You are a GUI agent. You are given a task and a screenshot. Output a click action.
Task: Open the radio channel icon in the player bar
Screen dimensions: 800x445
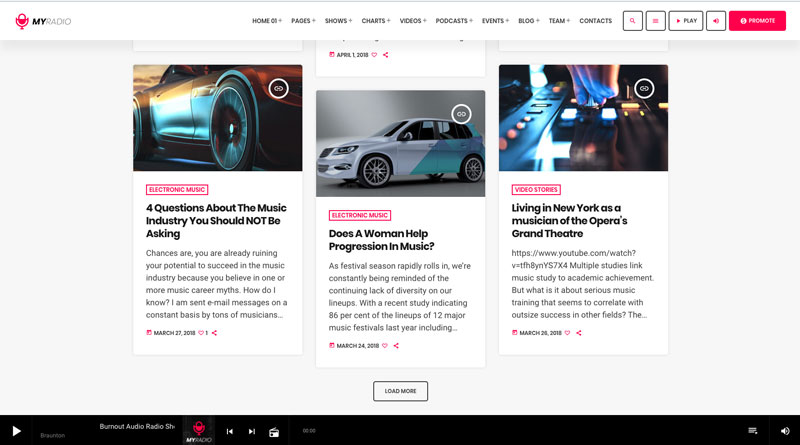coord(274,431)
